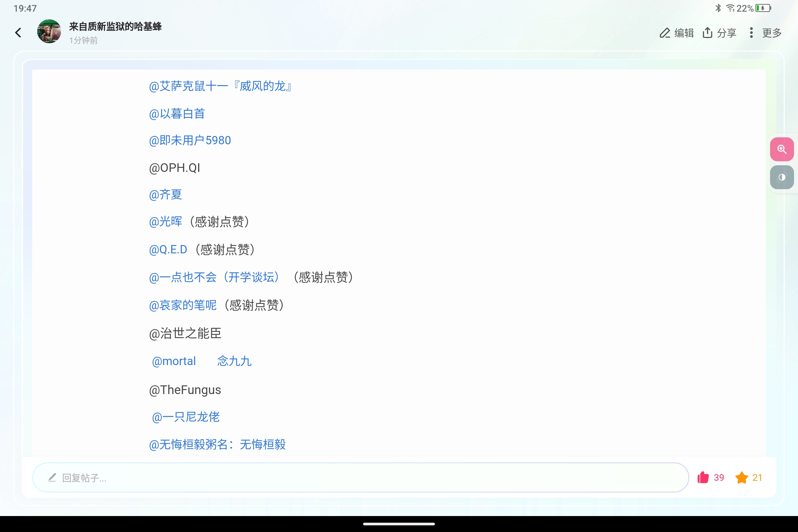
Task: Open mention @无悔桓毅粥名：无悔桓毅
Action: 217,445
